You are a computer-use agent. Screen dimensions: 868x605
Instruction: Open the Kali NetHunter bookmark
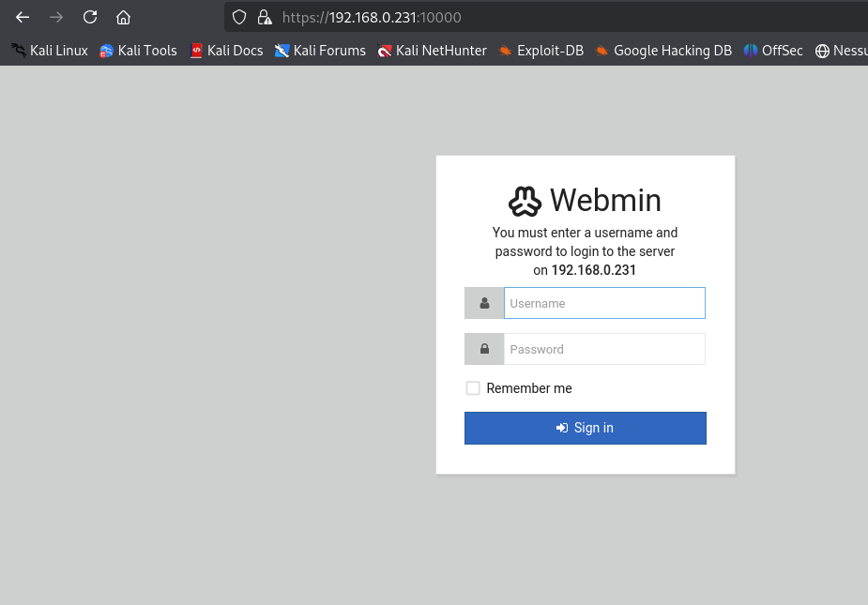(433, 51)
